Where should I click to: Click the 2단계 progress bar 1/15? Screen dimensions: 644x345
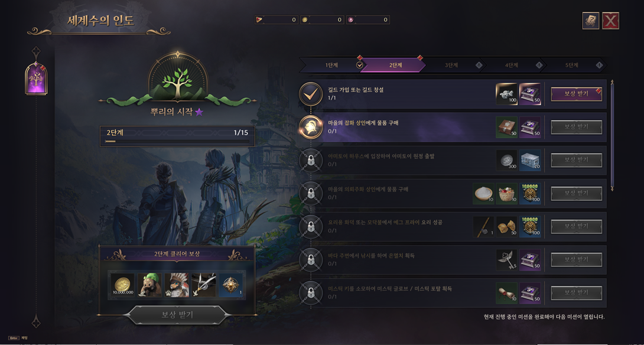pyautogui.click(x=177, y=136)
